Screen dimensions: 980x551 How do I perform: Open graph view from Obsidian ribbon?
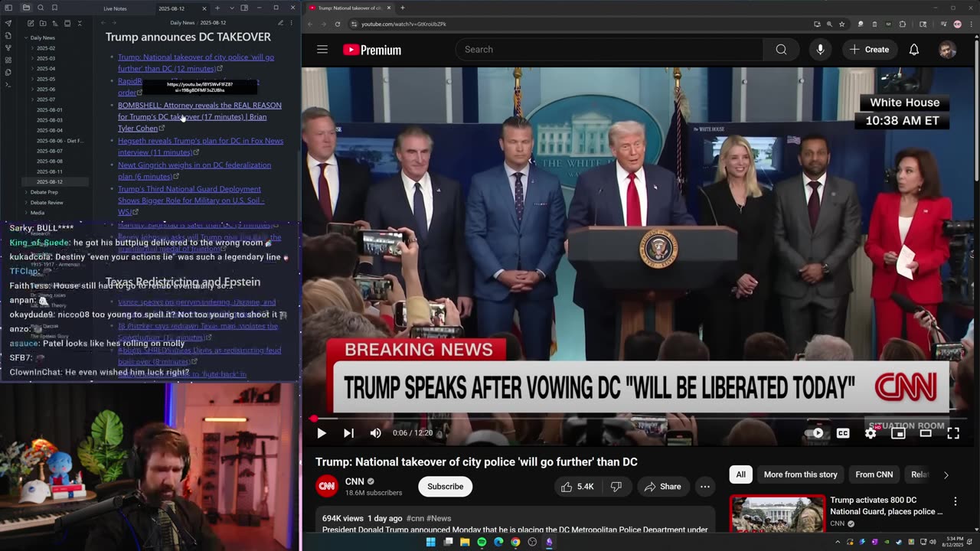coord(8,47)
